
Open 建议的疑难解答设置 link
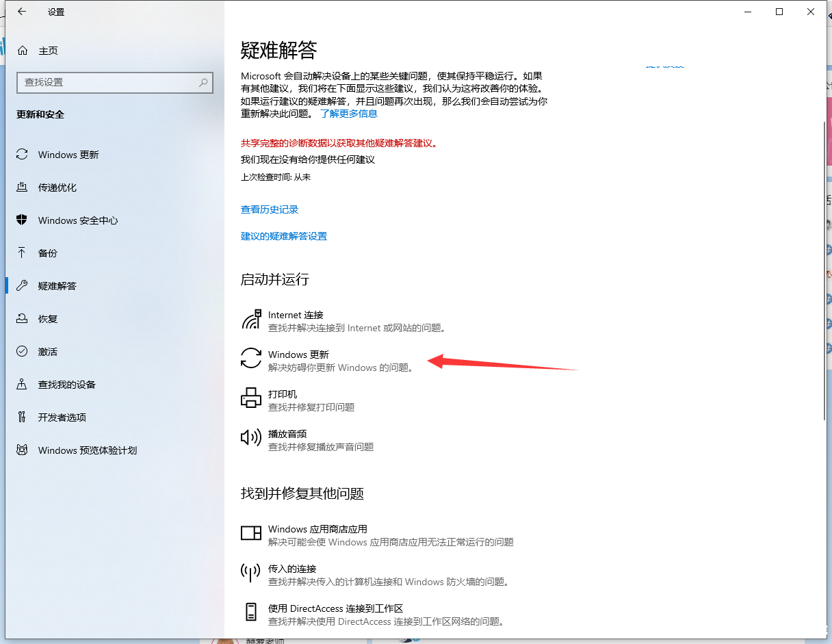(x=284, y=236)
